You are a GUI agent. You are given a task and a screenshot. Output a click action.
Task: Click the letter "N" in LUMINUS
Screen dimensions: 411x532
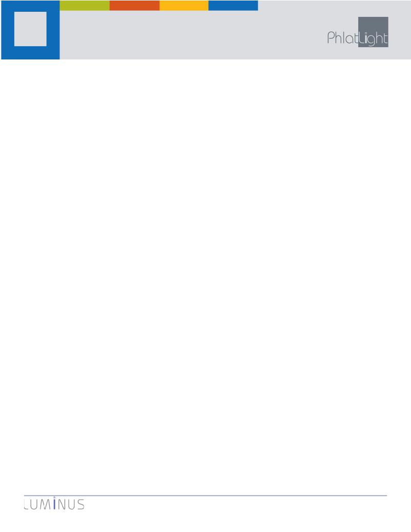point(62,504)
